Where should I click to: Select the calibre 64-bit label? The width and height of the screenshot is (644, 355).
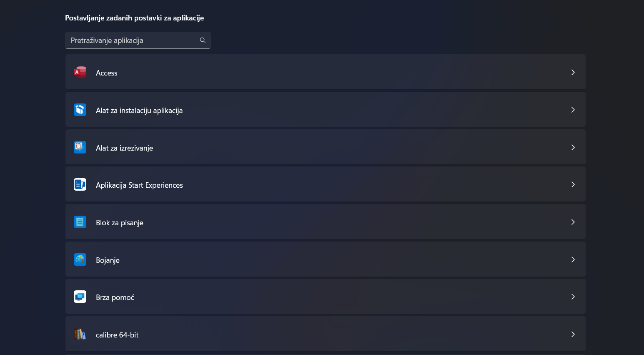pos(117,335)
